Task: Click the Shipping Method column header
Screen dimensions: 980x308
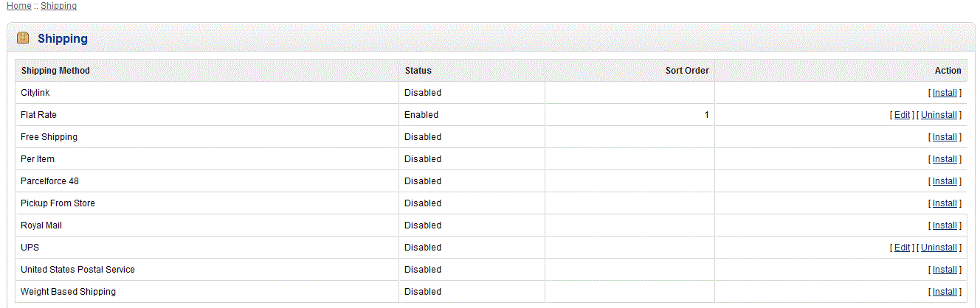Action: point(55,71)
